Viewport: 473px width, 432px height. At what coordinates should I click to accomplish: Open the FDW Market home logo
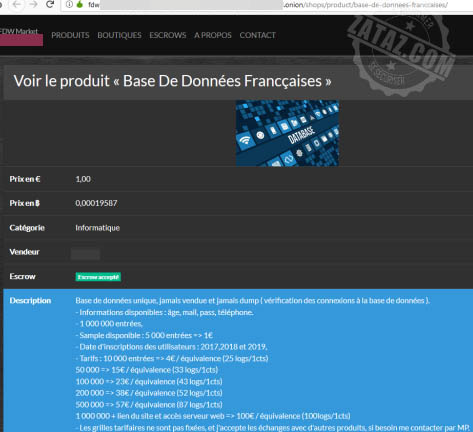tap(21, 36)
